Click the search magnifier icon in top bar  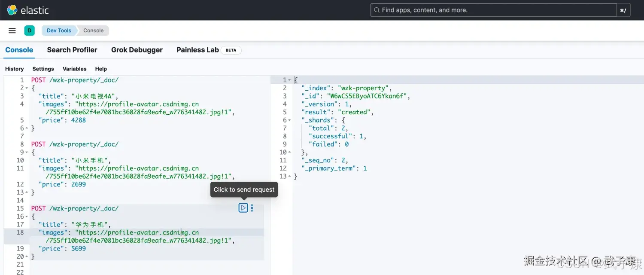(x=377, y=9)
